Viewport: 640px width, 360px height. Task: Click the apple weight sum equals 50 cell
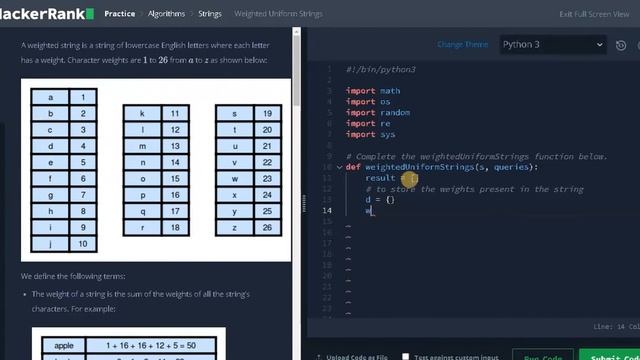point(151,346)
